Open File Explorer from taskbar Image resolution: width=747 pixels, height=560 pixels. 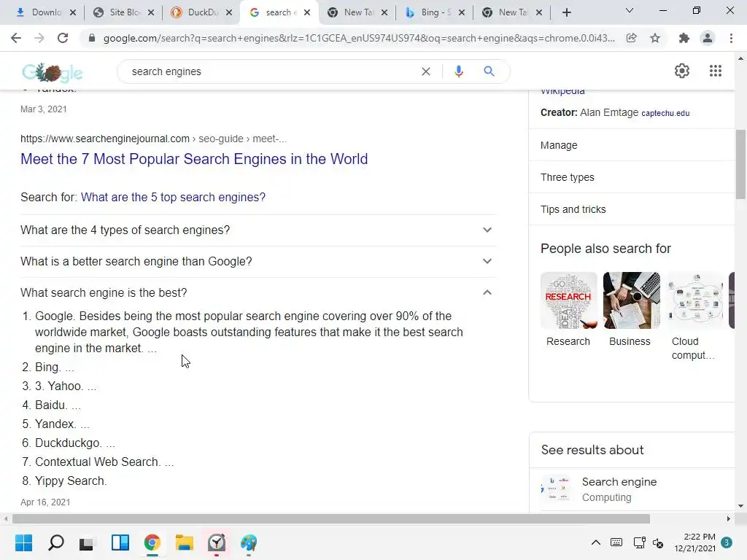coord(185,542)
